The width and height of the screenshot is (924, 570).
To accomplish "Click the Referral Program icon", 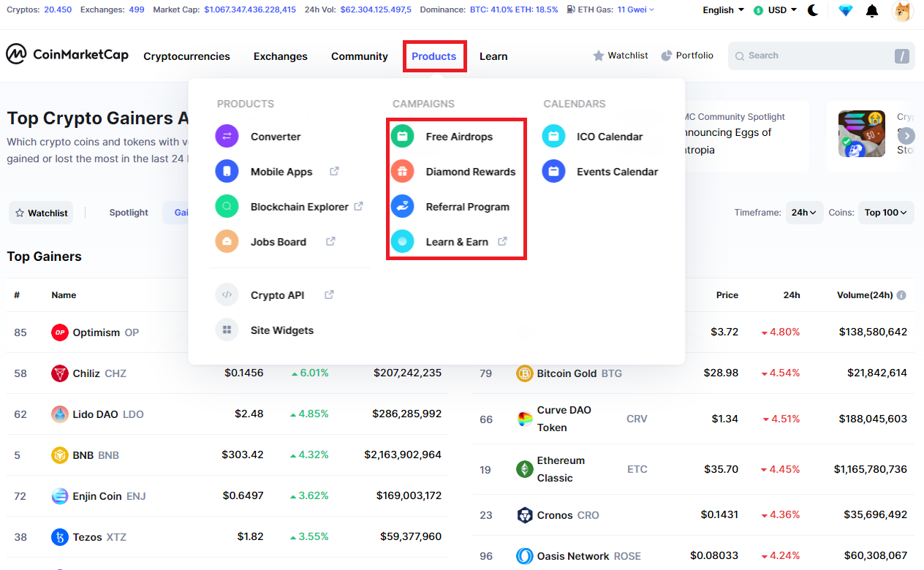I will point(402,206).
